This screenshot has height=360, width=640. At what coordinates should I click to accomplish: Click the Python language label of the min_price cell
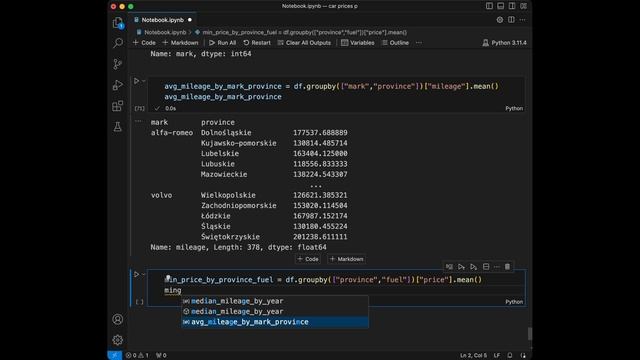(x=514, y=302)
